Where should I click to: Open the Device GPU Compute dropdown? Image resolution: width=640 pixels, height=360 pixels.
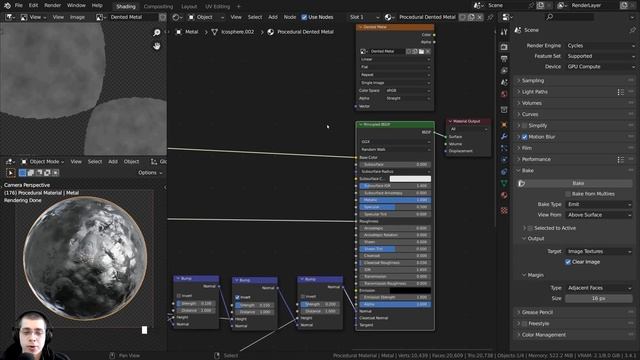pyautogui.click(x=601, y=67)
